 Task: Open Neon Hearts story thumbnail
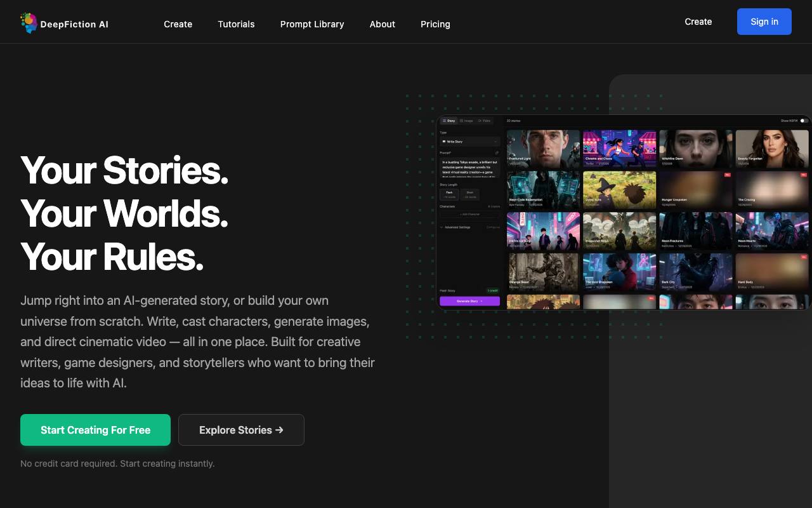click(x=771, y=231)
